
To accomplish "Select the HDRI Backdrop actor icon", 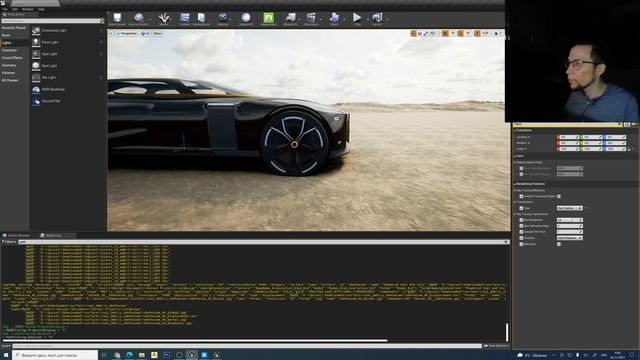I will click(x=36, y=89).
